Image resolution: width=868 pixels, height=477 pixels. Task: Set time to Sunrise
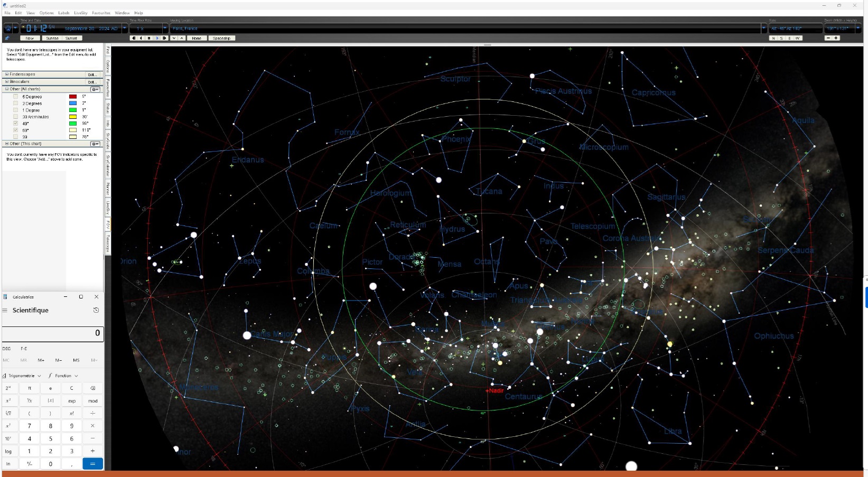[52, 38]
